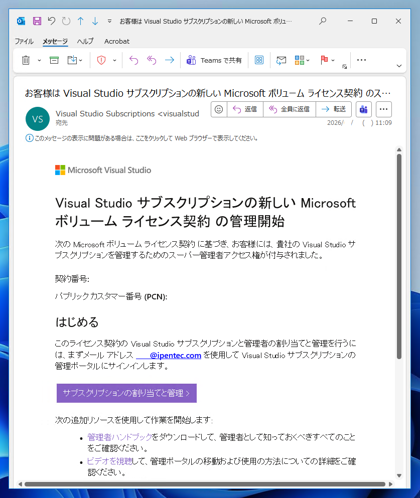420x498 pixels.
Task: Delete the message with the trash icon
Action: (26, 60)
